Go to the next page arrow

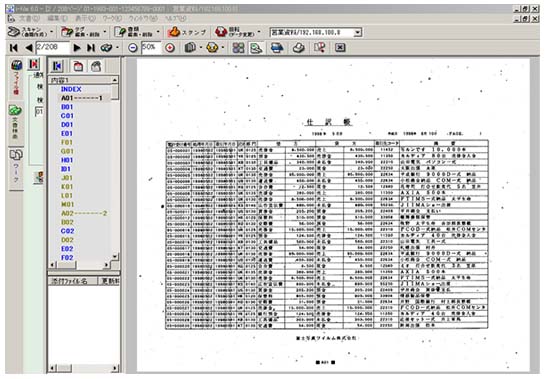77,48
